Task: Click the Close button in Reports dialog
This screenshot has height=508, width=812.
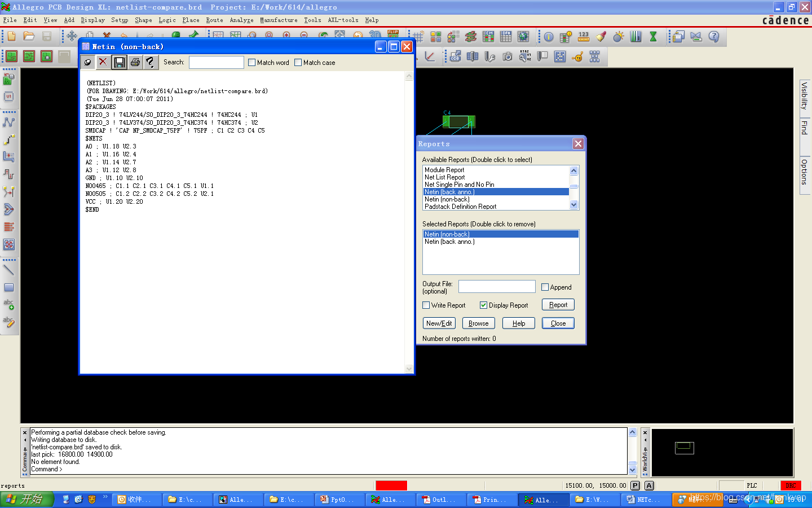Action: (558, 323)
